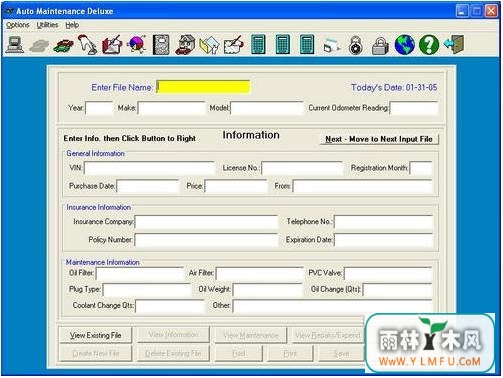
Task: Click the Purchase Date field
Action: [x=148, y=186]
